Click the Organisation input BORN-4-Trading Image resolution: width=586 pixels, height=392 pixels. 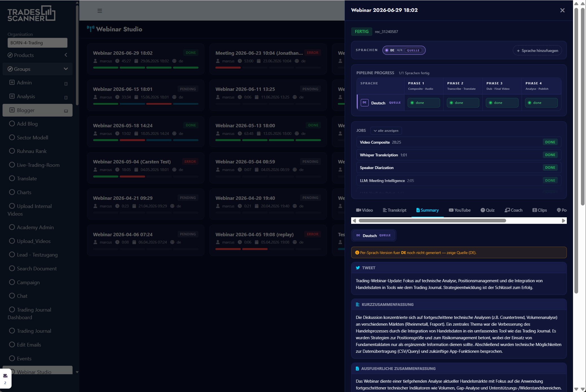(x=37, y=43)
